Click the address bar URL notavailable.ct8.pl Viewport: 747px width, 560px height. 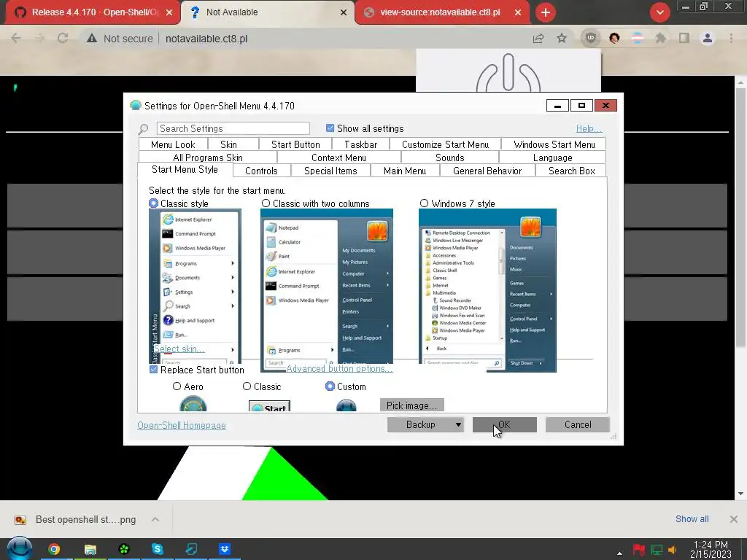coord(206,39)
